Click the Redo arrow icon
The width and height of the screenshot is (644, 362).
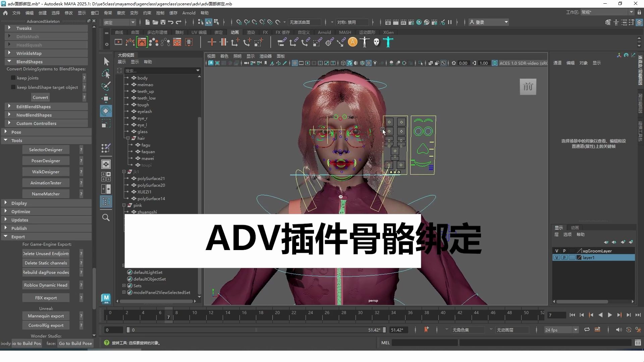point(178,22)
